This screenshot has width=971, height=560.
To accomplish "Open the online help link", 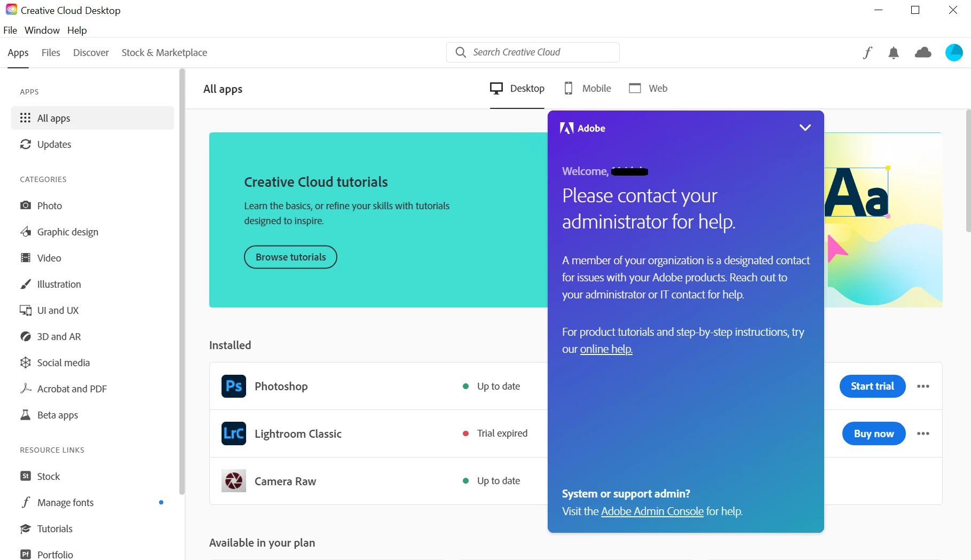I will (x=606, y=349).
